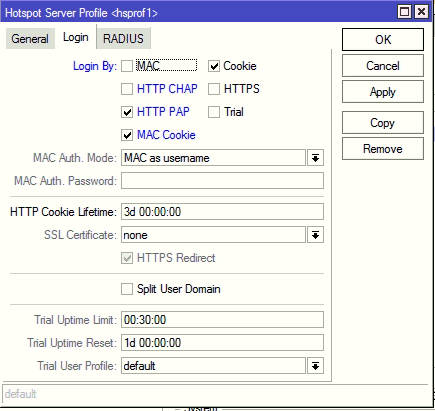The height and width of the screenshot is (411, 435).
Task: Maximize the profile window via titlebar icon
Action: click(x=405, y=12)
